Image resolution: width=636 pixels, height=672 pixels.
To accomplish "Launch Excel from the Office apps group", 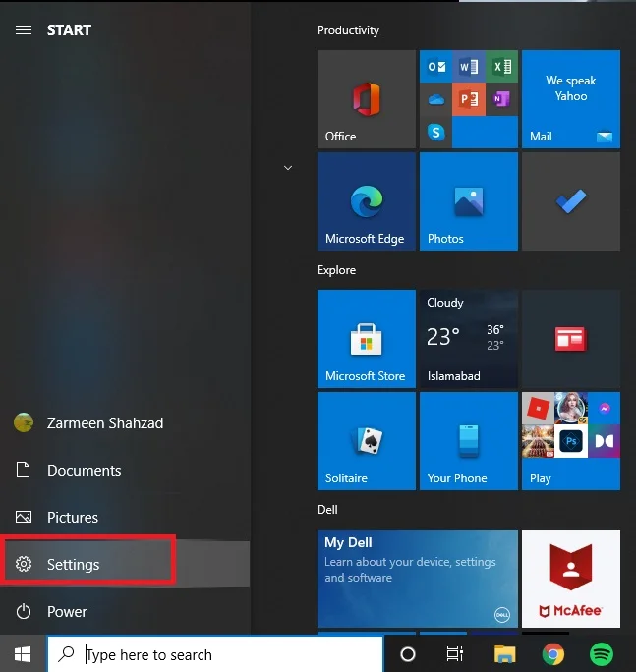I will point(501,67).
